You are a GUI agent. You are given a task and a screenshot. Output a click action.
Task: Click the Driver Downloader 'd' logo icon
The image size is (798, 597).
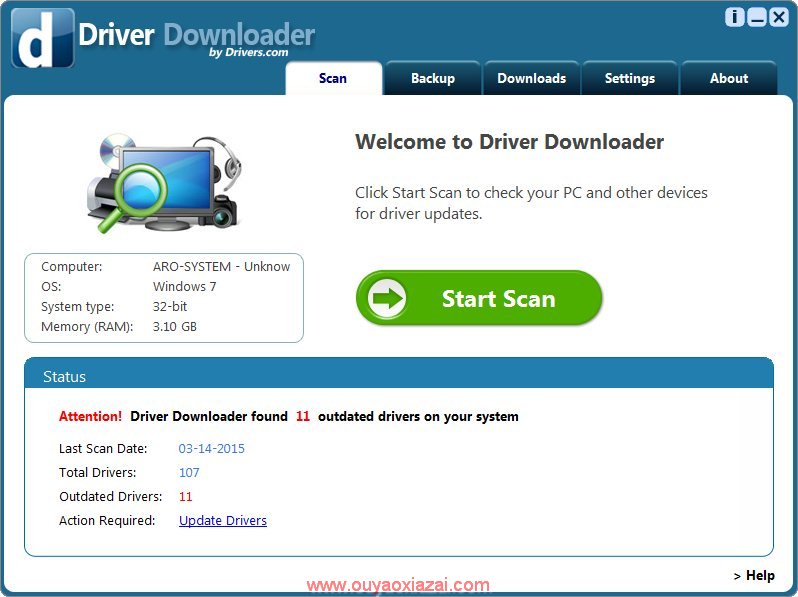click(x=43, y=38)
